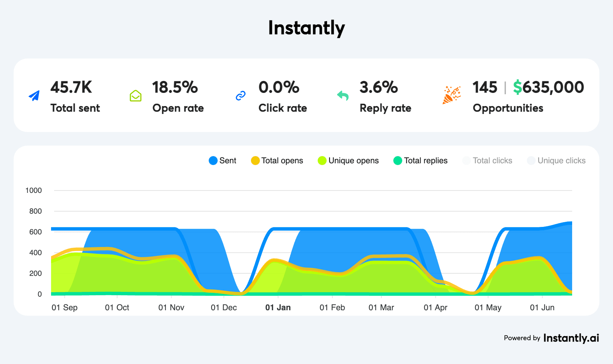Click the party popper Opportunities icon

pyautogui.click(x=451, y=95)
